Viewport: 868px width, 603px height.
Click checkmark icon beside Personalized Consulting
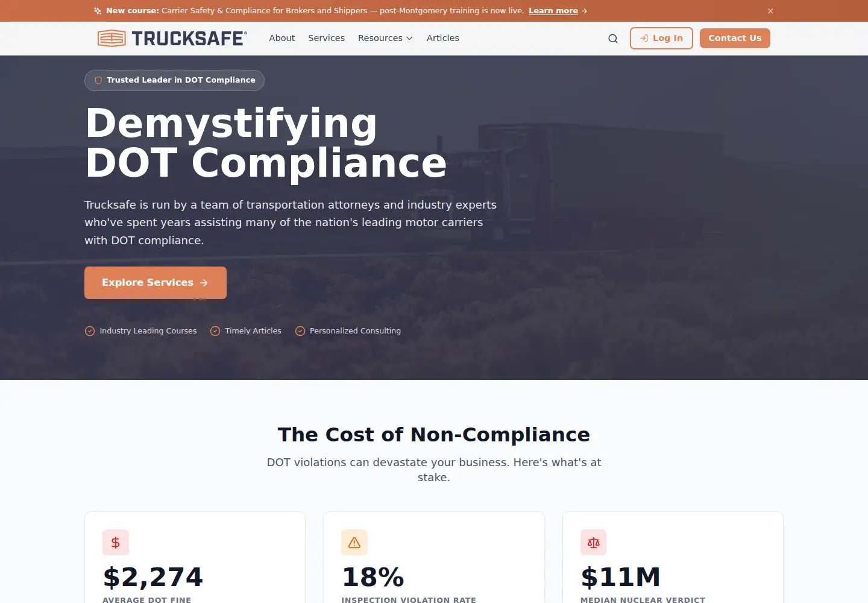[x=300, y=331]
